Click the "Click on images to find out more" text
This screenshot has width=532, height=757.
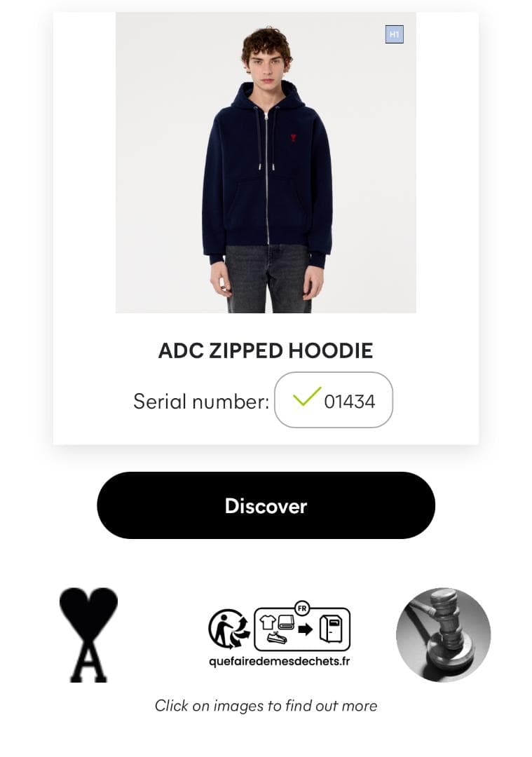[x=266, y=706]
